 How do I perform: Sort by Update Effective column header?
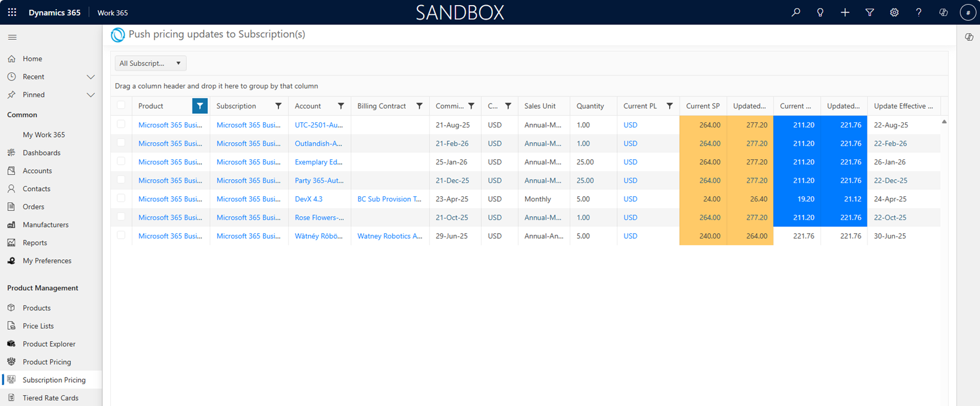coord(903,106)
